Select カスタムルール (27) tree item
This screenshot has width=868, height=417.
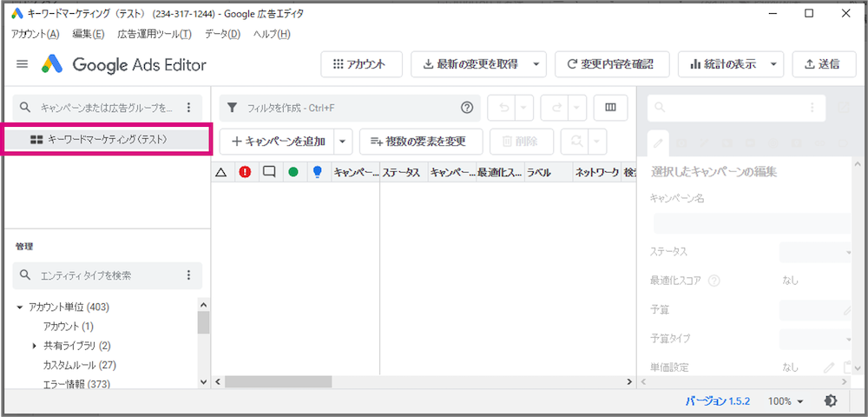(x=79, y=365)
